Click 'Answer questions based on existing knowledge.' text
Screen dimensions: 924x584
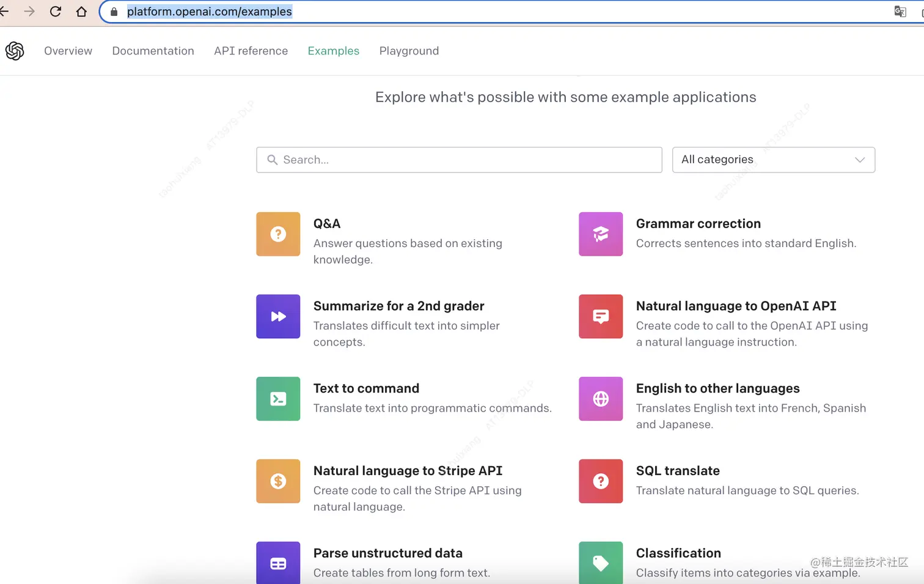[408, 251]
